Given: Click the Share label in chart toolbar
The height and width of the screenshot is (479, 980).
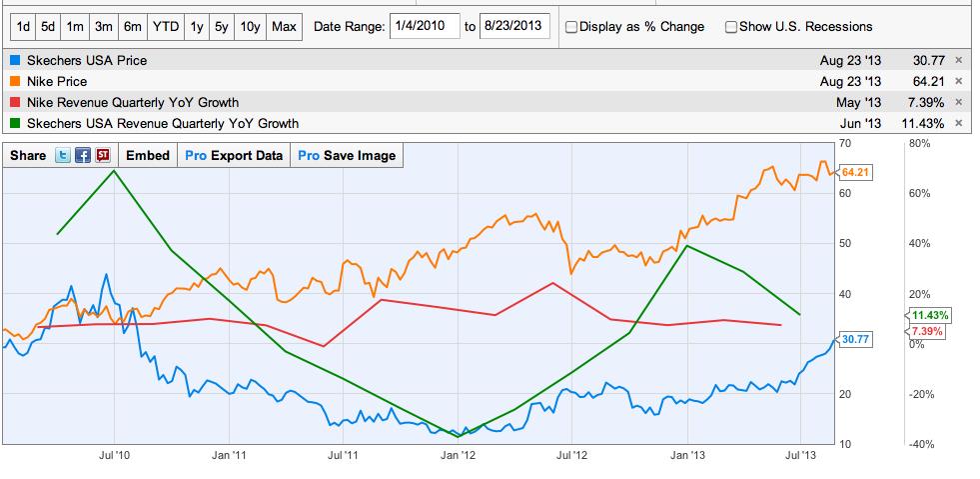Looking at the screenshot, I should [28, 156].
